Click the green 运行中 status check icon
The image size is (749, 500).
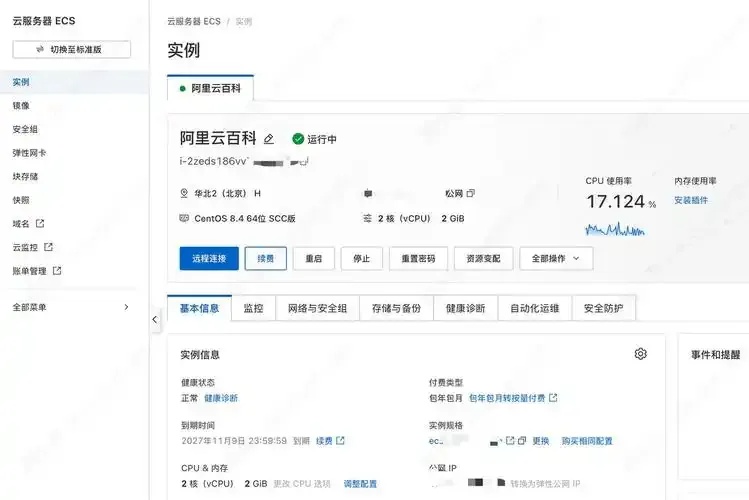coord(298,139)
